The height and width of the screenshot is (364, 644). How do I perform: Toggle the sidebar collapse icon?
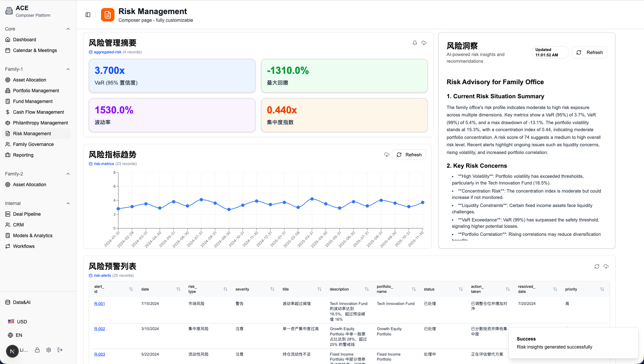point(88,15)
